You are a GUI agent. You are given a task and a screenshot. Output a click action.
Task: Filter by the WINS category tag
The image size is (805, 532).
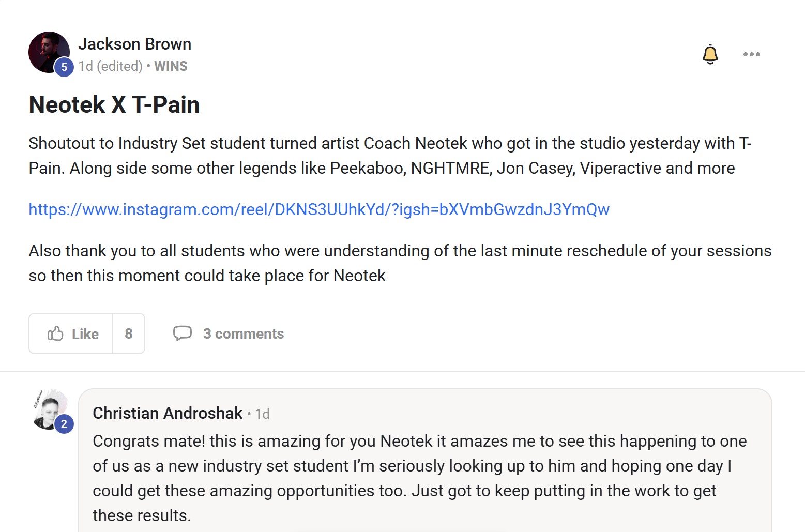[171, 67]
